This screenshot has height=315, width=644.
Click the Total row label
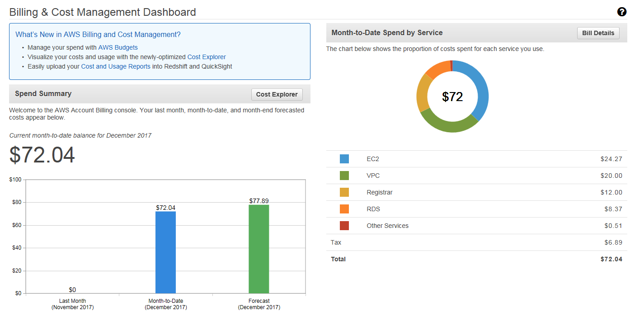coord(338,259)
